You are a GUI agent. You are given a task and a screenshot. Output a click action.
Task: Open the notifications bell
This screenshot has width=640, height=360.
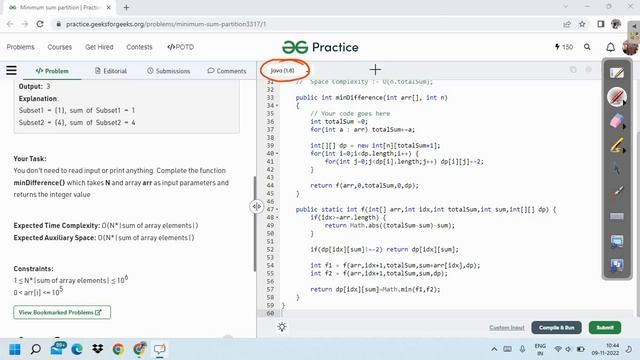tap(610, 47)
